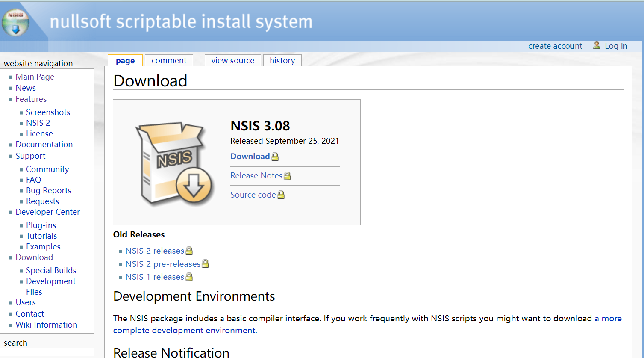
Task: Select the history tab
Action: [x=282, y=61]
